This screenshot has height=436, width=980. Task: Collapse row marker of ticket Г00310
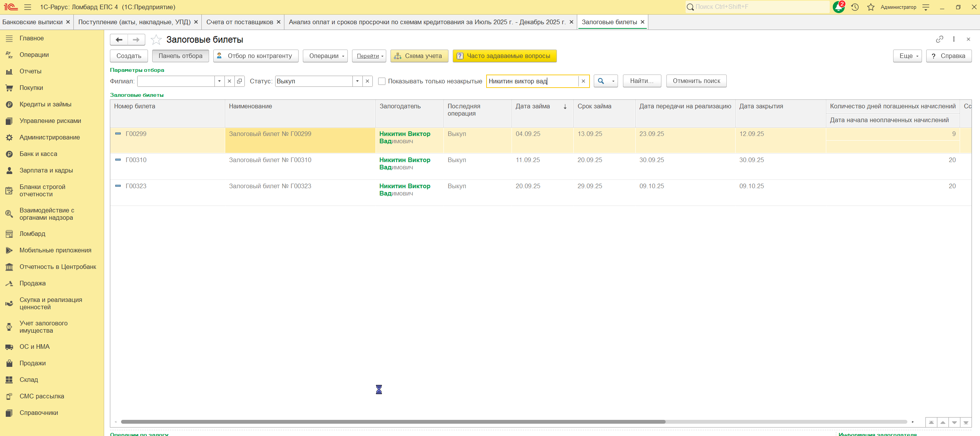click(x=118, y=160)
